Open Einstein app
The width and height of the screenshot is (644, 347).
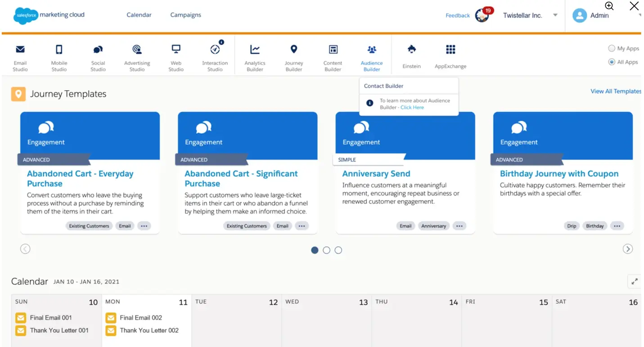tap(412, 56)
